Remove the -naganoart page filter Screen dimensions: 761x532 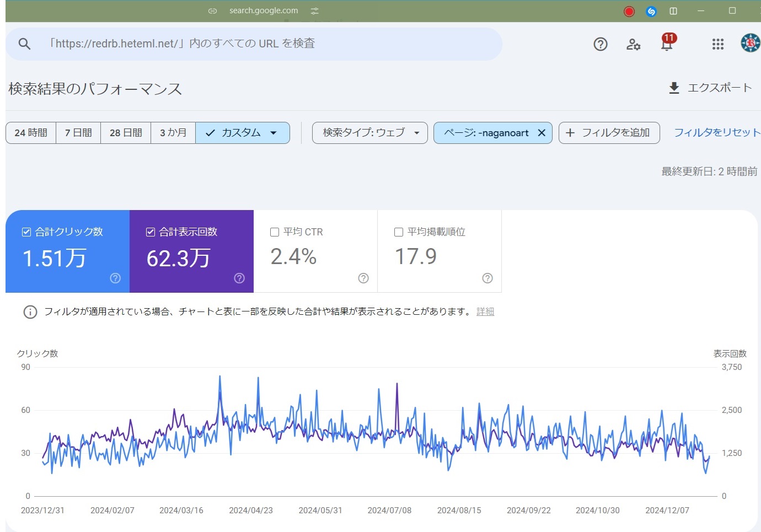coord(542,133)
